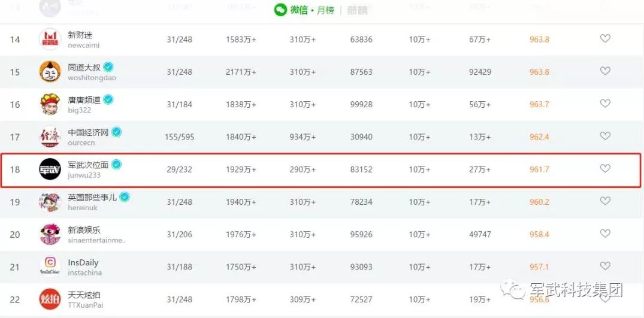
Task: Toggle favorite heart for 中国经济网 row
Action: (605, 136)
